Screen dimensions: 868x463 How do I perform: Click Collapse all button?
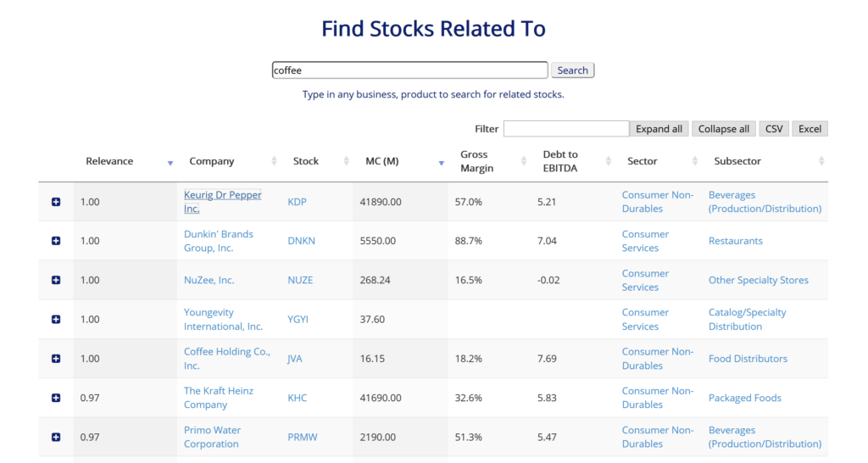click(x=724, y=129)
